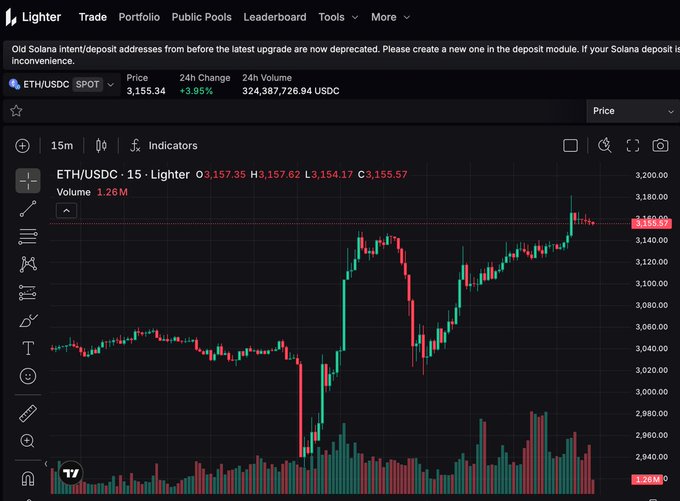This screenshot has width=680, height=501.
Task: Pick the ruler measure tool
Action: point(28,413)
